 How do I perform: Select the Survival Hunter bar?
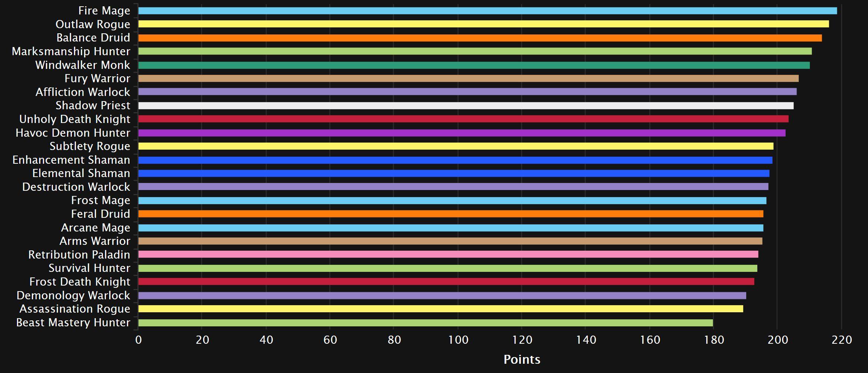coord(448,269)
